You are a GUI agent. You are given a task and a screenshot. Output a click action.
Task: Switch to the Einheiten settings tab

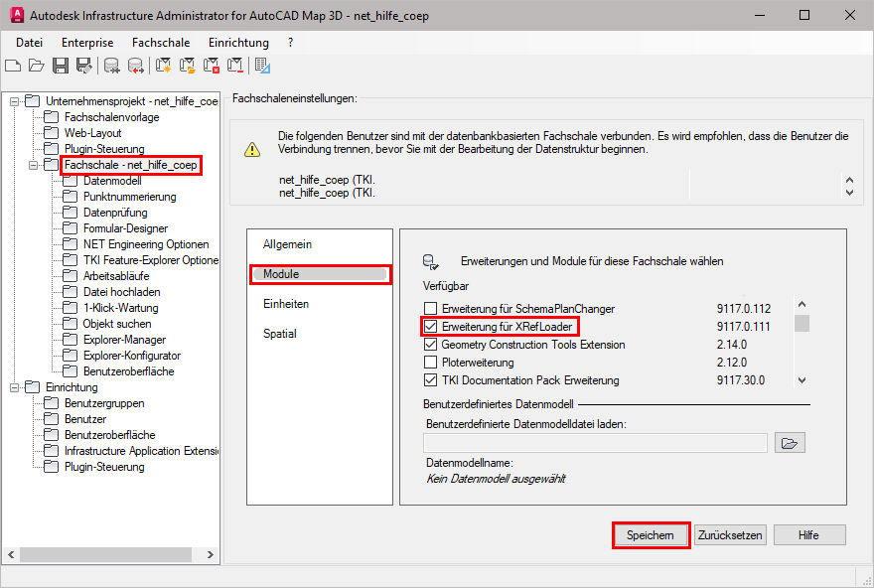pyautogui.click(x=286, y=304)
